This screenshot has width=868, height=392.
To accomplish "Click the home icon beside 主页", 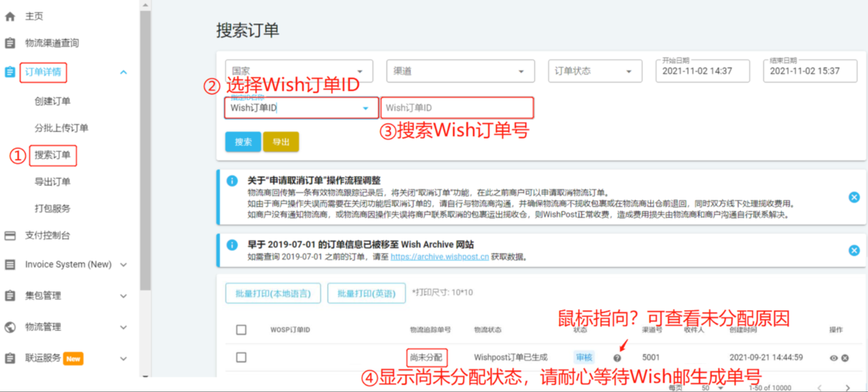I will (10, 16).
